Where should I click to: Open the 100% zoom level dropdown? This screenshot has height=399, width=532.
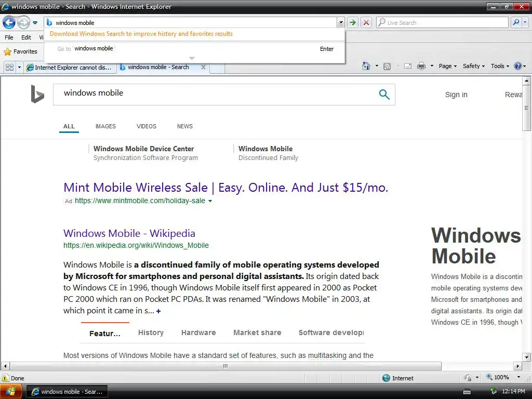[518, 377]
